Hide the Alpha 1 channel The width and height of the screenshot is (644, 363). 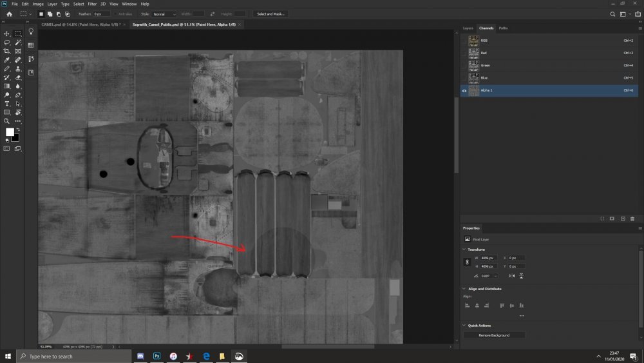[x=464, y=91]
